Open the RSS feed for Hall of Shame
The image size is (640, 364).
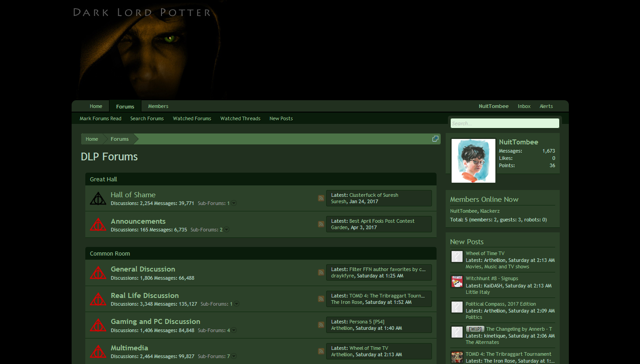321,198
